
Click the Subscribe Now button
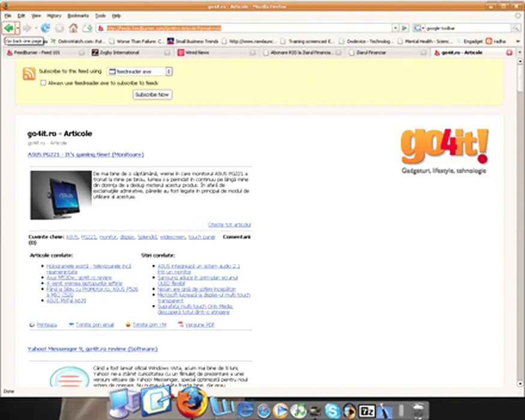[152, 95]
